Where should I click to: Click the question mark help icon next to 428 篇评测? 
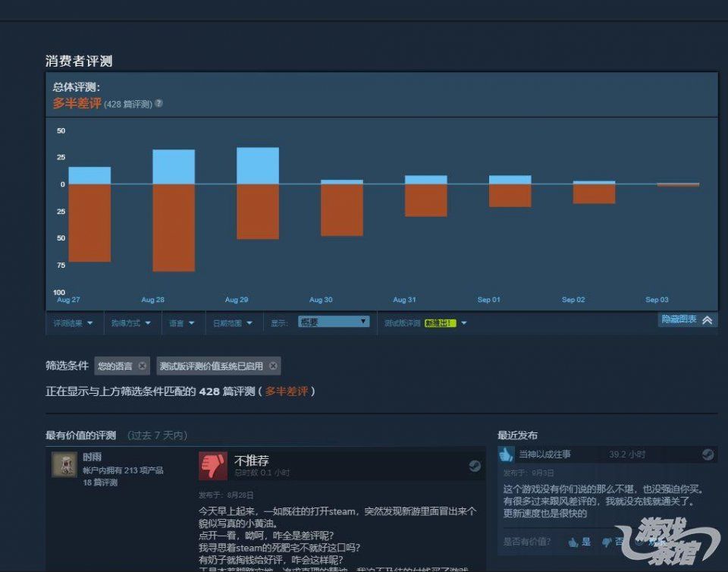158,103
